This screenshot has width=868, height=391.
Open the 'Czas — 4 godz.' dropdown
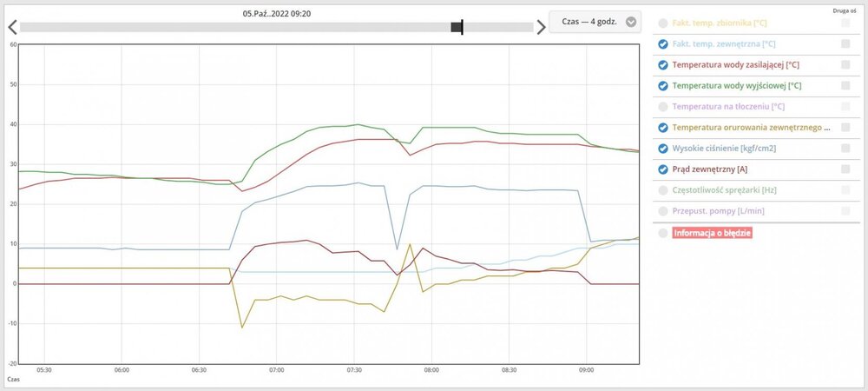tap(595, 23)
